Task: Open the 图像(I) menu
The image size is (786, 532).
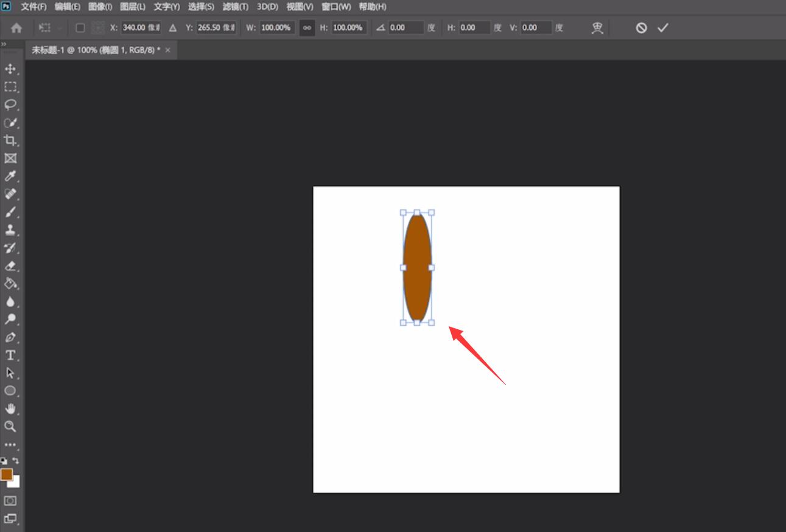Action: click(x=100, y=7)
